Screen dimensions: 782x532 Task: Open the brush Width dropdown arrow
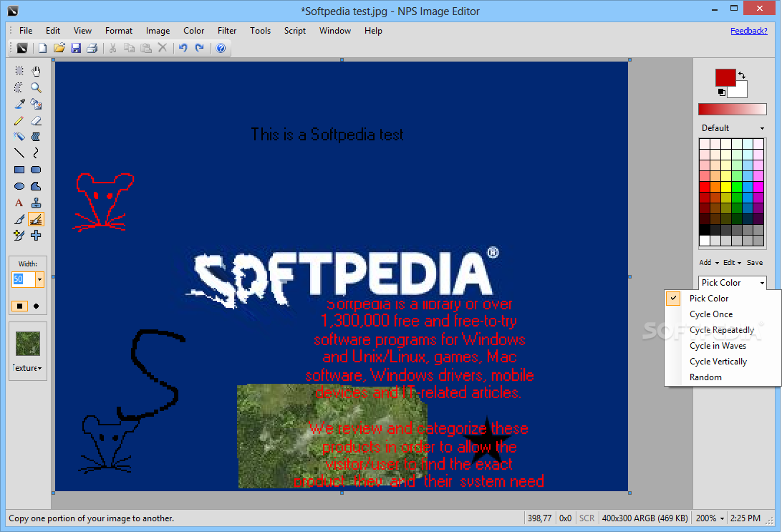[x=39, y=279]
